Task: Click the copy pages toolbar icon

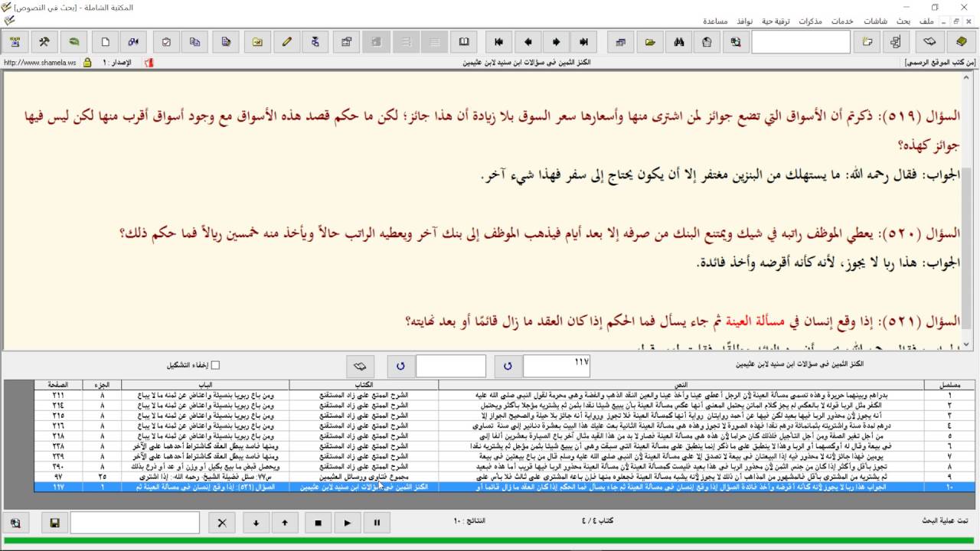Action: [195, 42]
